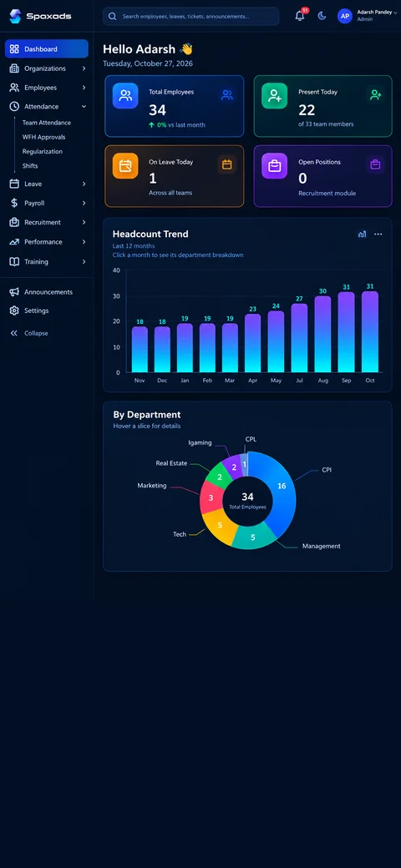
Task: Click the Payroll dollar icon
Action: (x=14, y=203)
